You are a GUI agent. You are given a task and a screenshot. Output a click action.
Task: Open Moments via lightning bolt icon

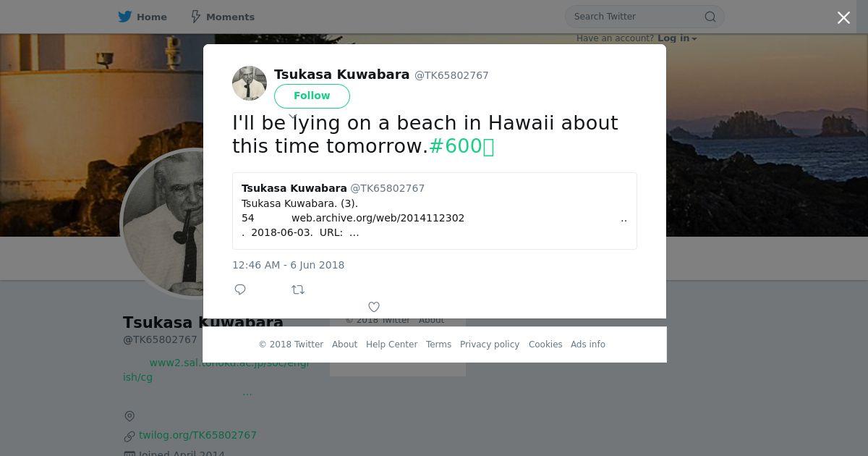195,17
